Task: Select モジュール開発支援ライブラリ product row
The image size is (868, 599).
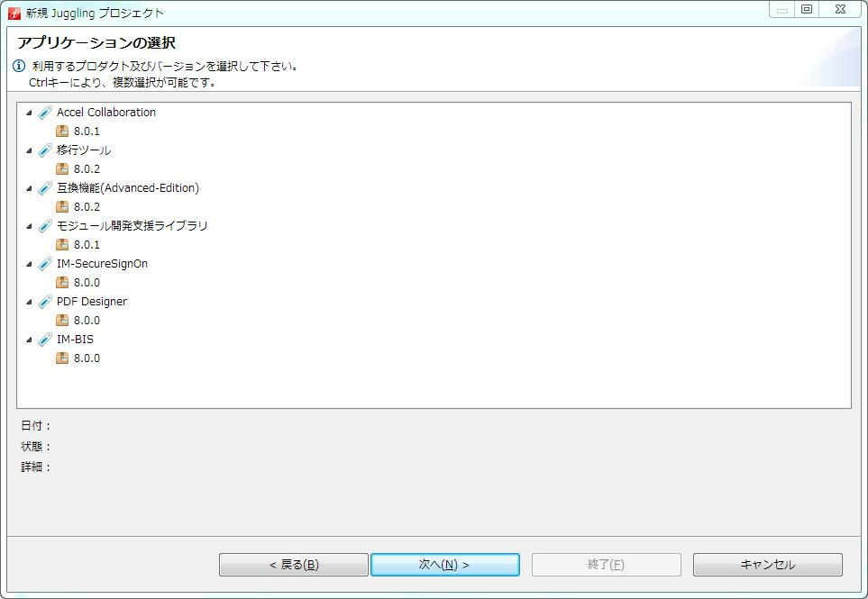Action: [x=132, y=226]
